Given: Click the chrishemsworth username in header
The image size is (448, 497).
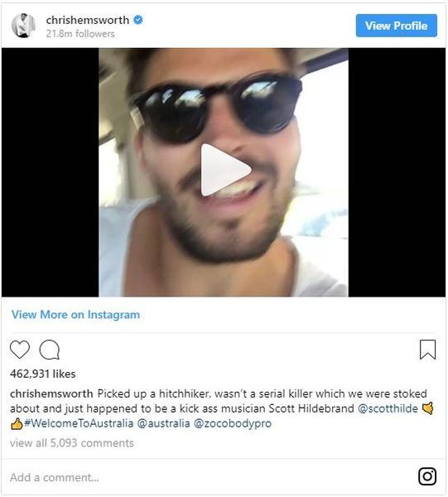Looking at the screenshot, I should (x=88, y=20).
